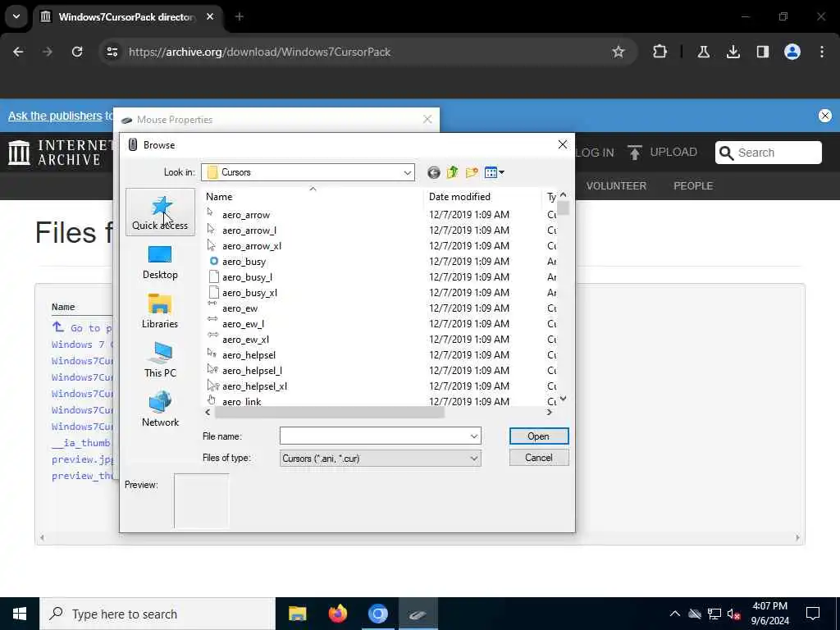Viewport: 840px width, 630px height.
Task: Select the aero_busy_xl cursor file
Action: 249,293
